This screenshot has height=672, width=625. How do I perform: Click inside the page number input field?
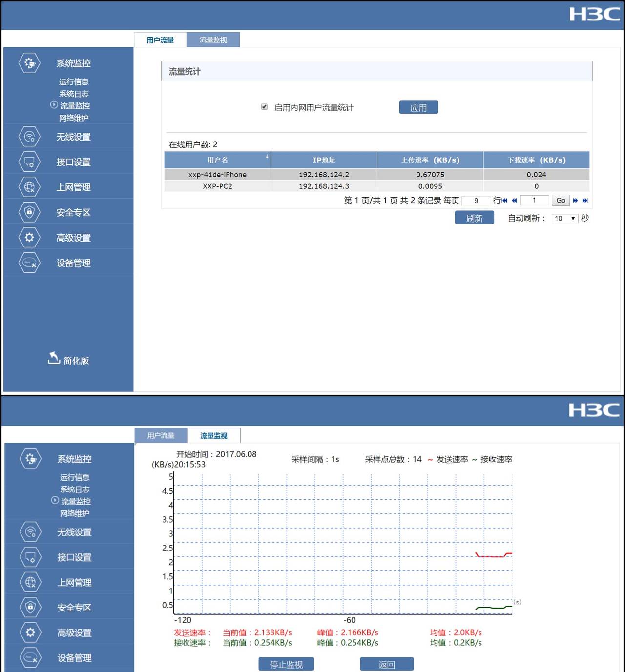click(534, 200)
